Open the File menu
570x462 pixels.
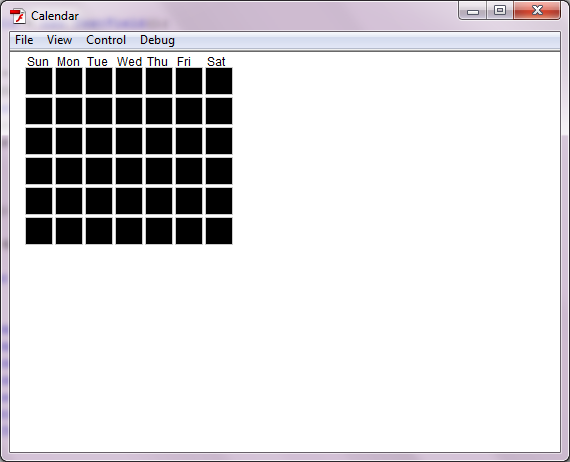24,40
